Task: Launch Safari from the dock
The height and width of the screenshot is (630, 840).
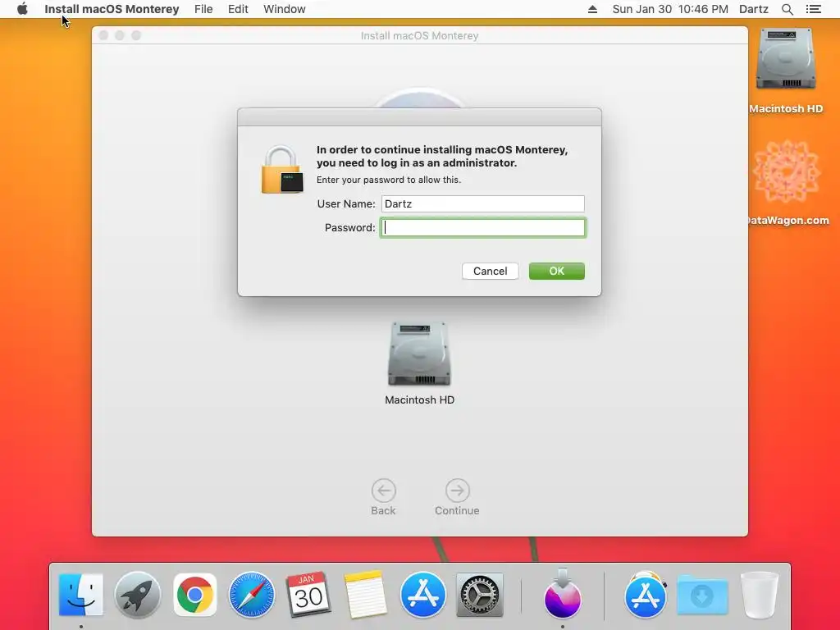Action: pos(251,595)
